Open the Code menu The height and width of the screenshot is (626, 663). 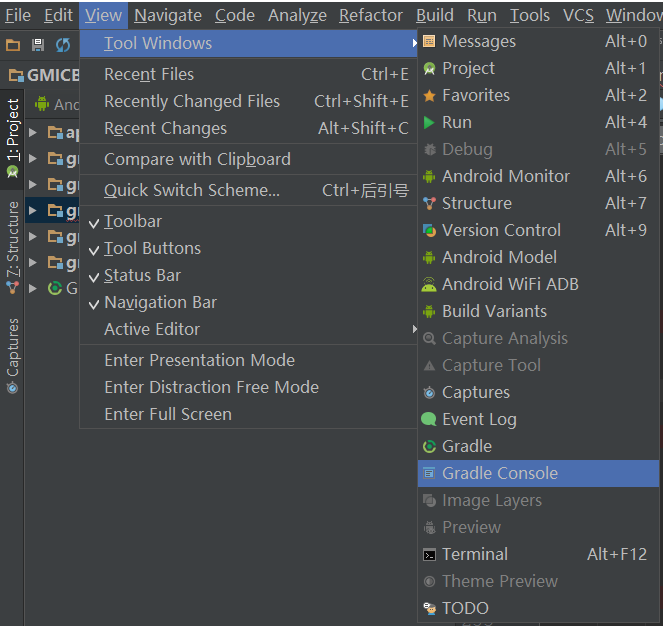click(235, 16)
